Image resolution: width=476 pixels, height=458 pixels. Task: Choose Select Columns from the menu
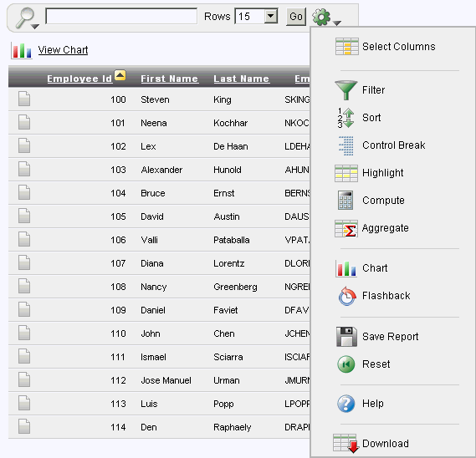tap(399, 47)
